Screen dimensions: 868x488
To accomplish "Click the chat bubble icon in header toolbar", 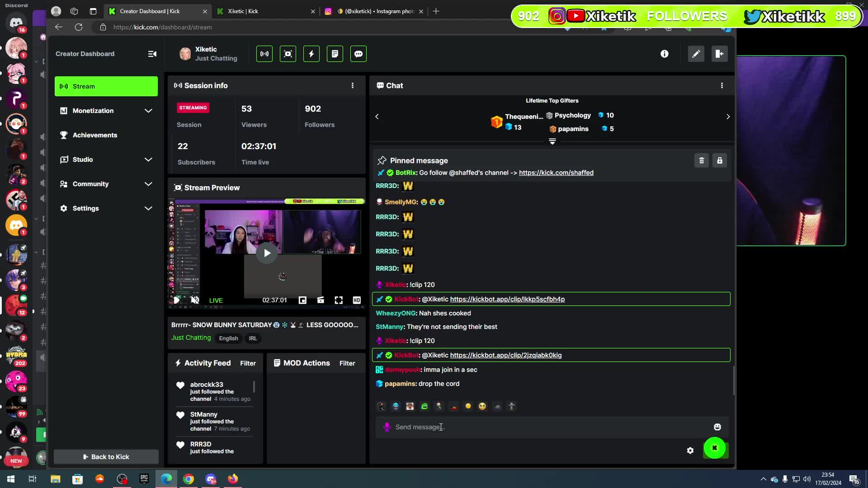I will click(x=358, y=54).
